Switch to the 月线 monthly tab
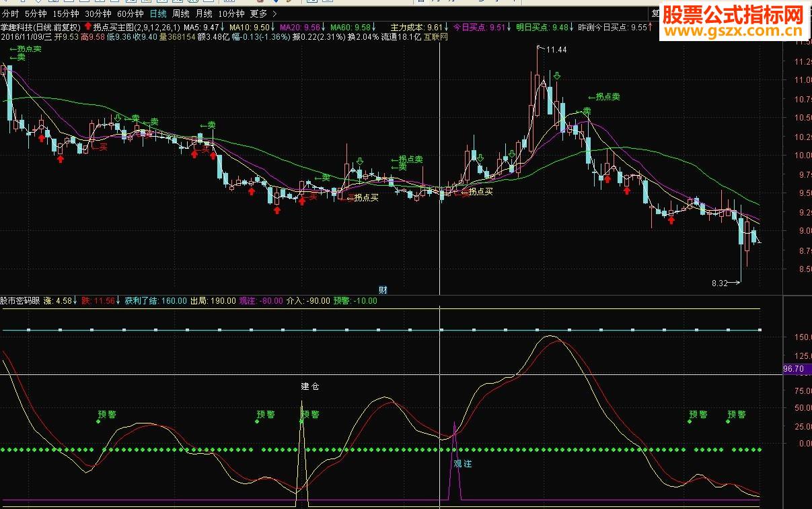Screen dimensions: 812x509 coord(203,13)
